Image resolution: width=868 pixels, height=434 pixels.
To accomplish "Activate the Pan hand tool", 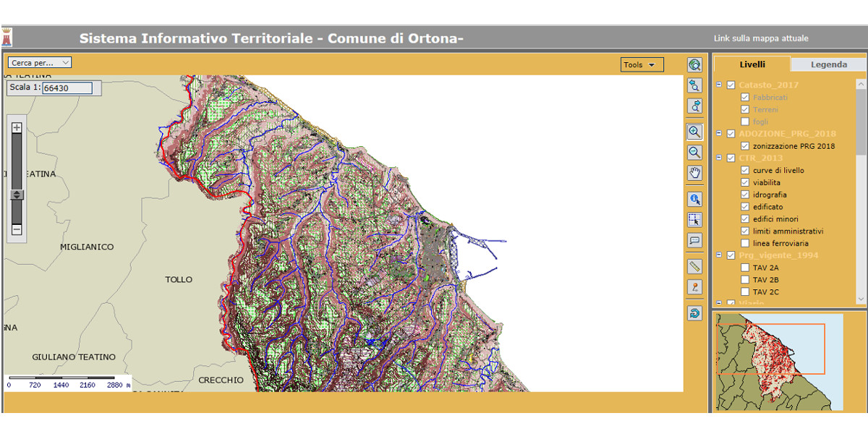I will 694,173.
